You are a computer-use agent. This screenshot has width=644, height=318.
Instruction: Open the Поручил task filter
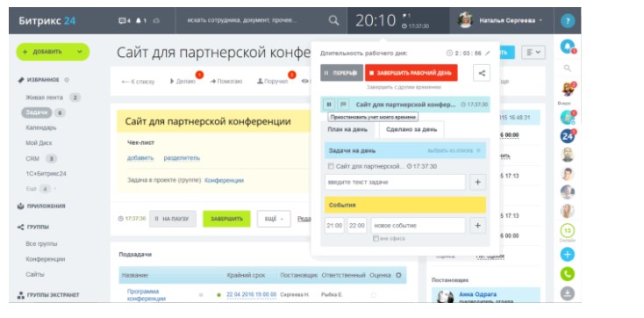(272, 82)
